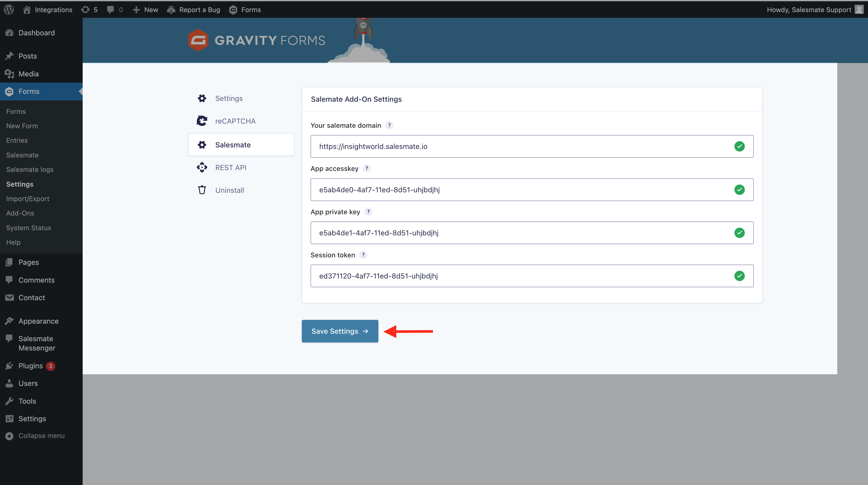Click the user avatar in admin bar
Viewport: 868px width, 485px height.
tap(859, 10)
